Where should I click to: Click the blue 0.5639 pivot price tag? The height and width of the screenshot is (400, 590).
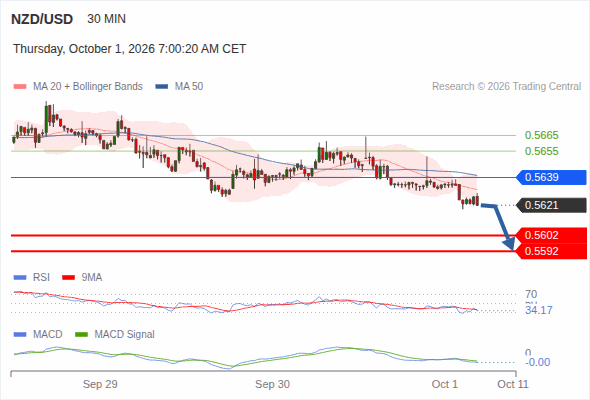(551, 177)
